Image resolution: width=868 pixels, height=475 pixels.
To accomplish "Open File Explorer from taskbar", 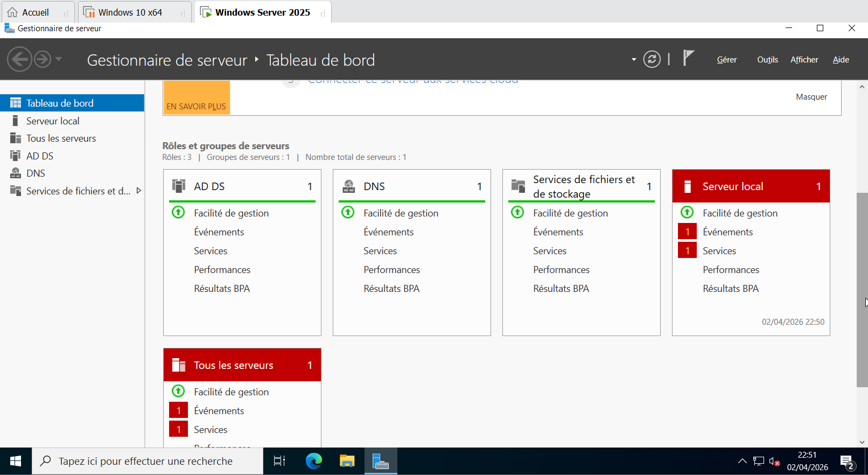I will (x=347, y=461).
